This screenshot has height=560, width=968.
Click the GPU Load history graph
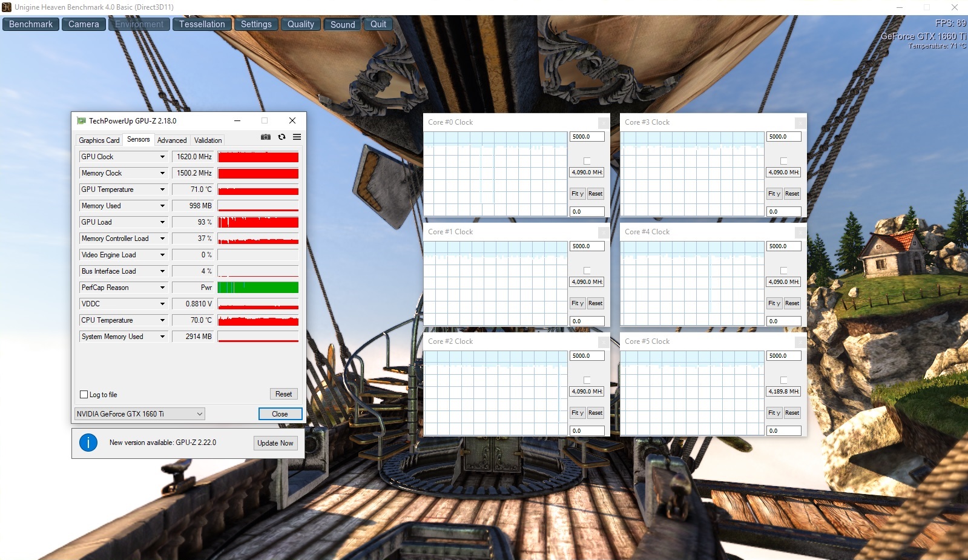click(x=258, y=222)
